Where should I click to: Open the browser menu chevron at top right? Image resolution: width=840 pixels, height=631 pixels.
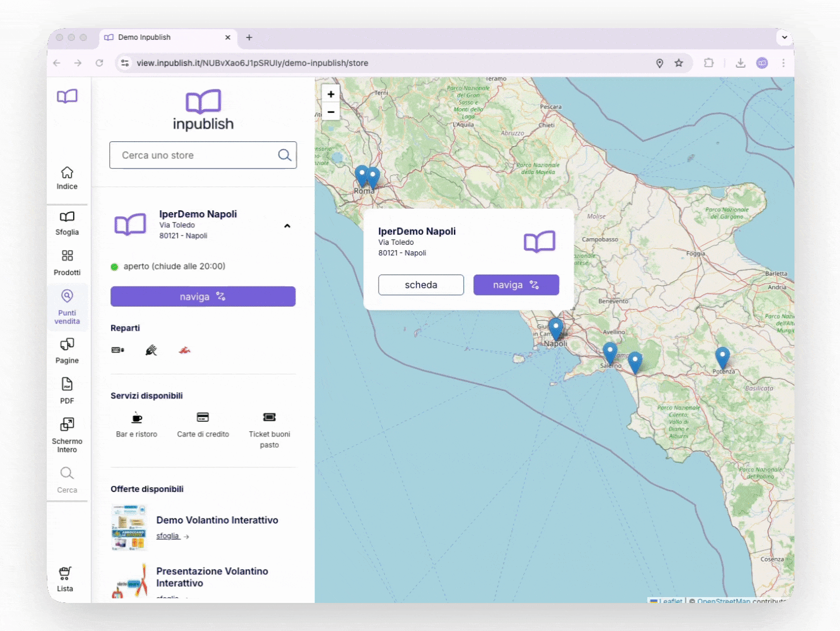point(784,37)
